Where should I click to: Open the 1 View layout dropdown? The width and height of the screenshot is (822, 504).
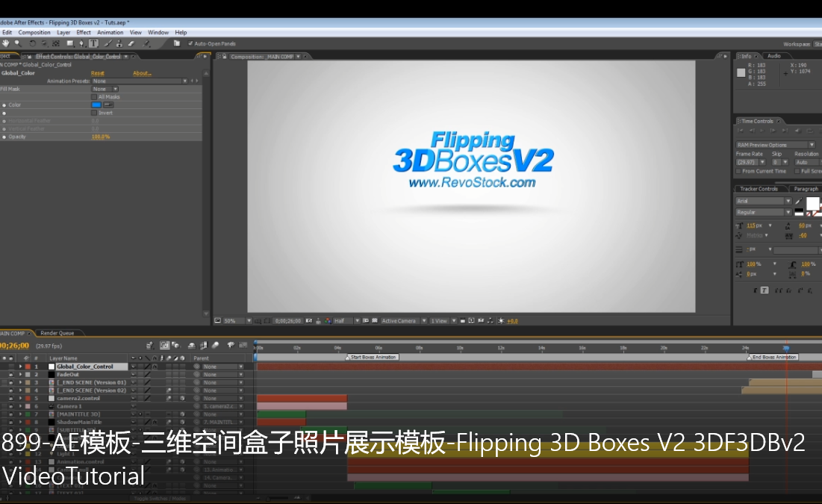coord(443,320)
